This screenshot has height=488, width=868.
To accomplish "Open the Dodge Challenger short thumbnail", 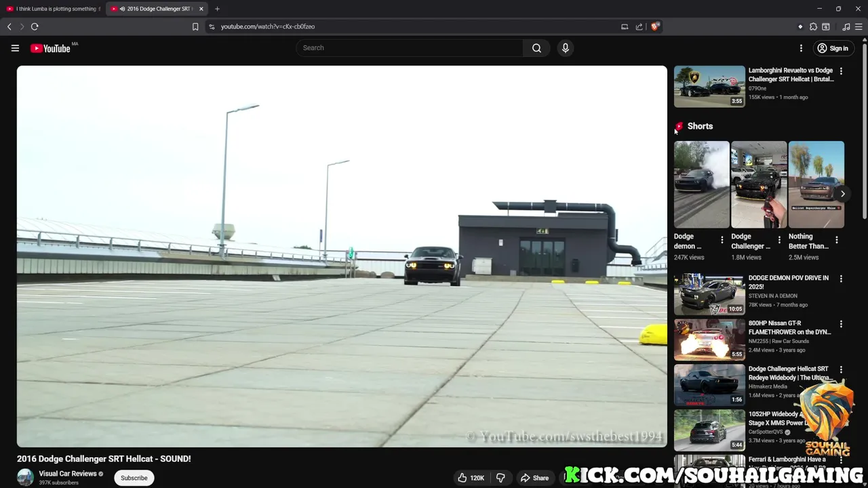I will [759, 184].
